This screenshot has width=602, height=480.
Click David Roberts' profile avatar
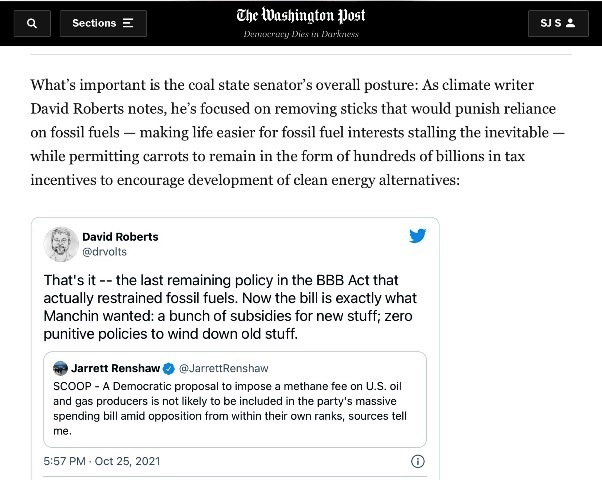click(x=61, y=245)
